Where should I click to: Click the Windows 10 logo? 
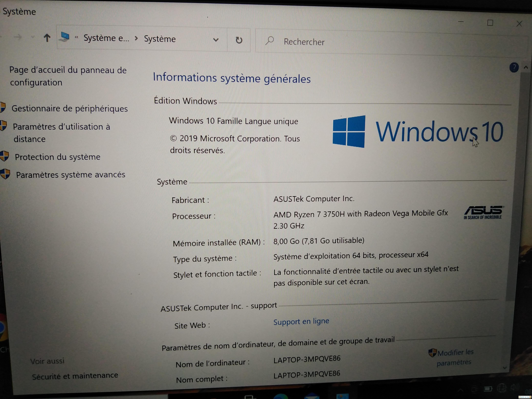click(x=418, y=132)
